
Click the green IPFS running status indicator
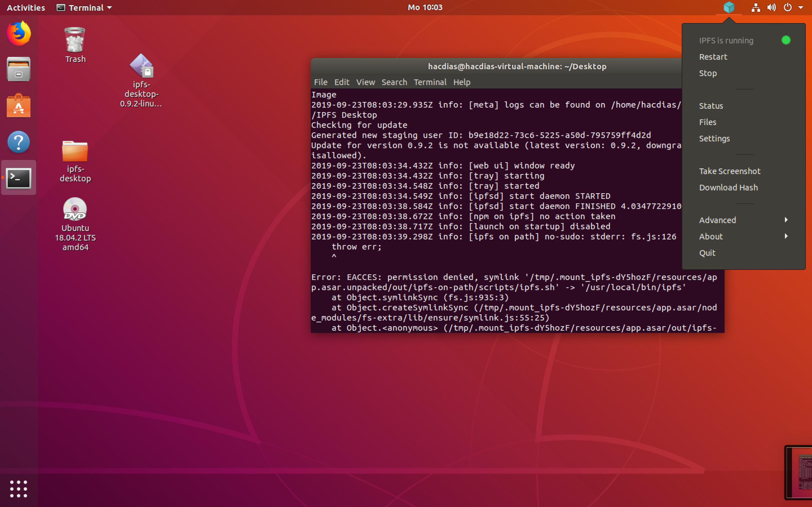pos(787,40)
